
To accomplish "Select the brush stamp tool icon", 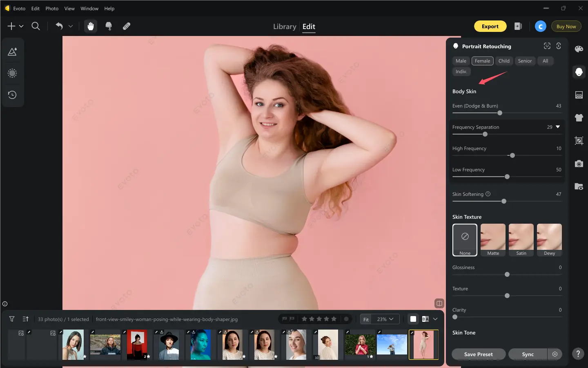I will (x=109, y=26).
